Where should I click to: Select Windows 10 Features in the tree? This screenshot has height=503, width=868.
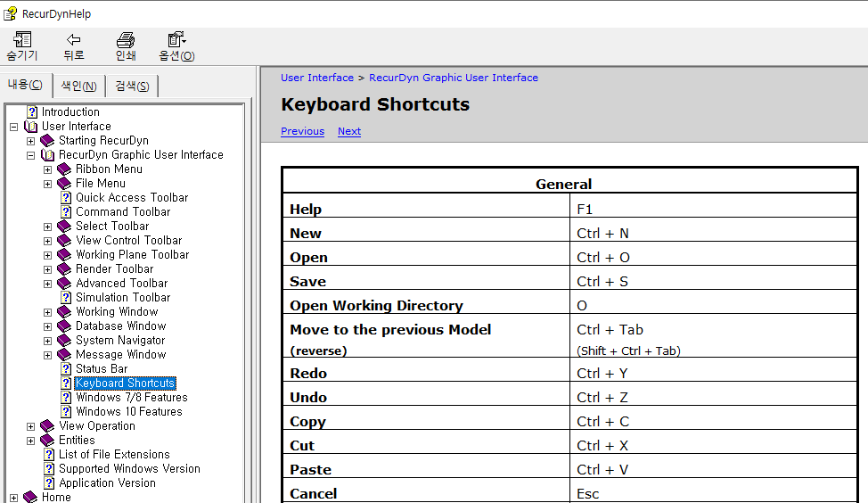(x=128, y=412)
